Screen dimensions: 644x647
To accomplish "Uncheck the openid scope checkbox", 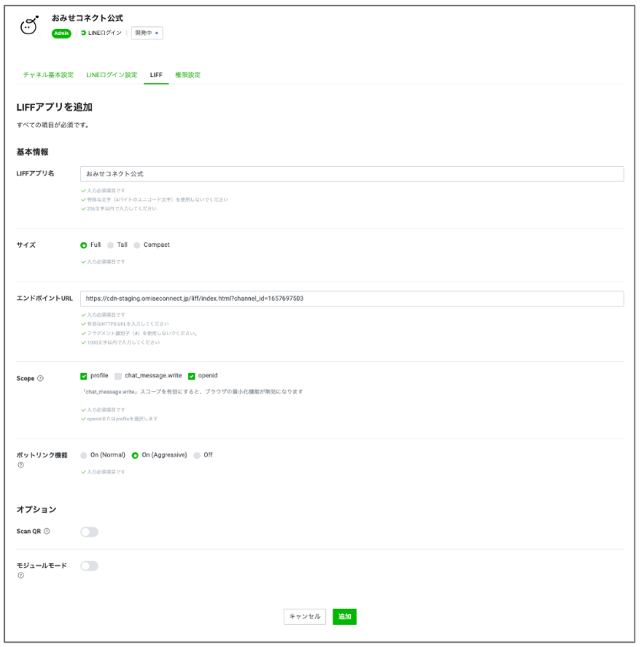I will [192, 376].
